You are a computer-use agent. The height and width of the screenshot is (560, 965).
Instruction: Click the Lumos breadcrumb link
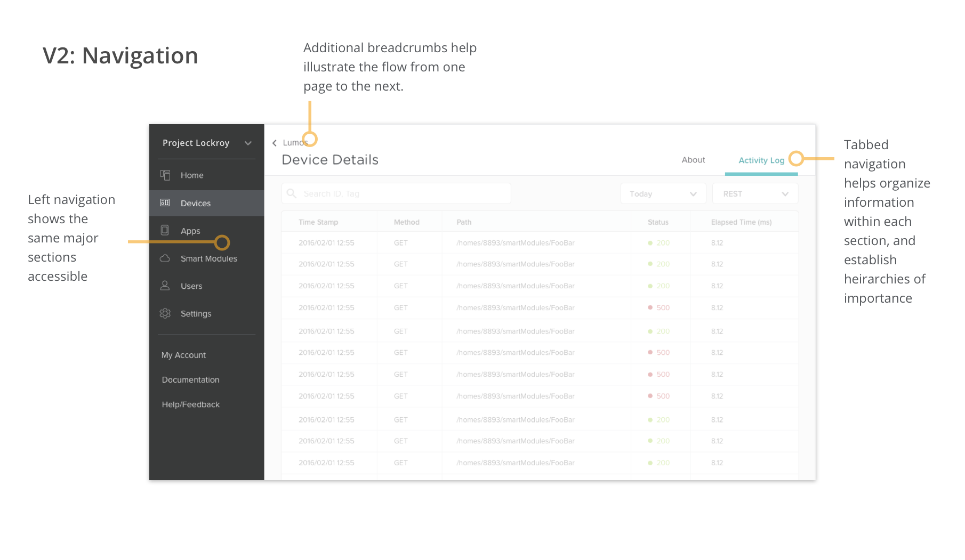[295, 143]
